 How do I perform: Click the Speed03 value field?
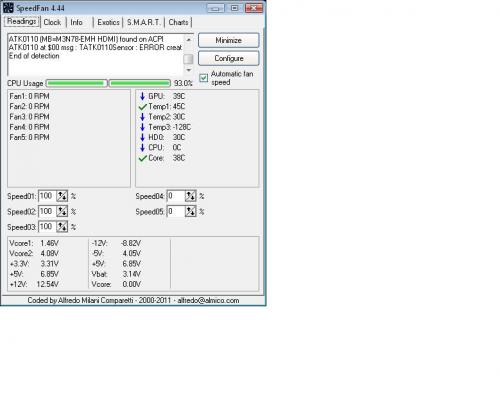47,227
